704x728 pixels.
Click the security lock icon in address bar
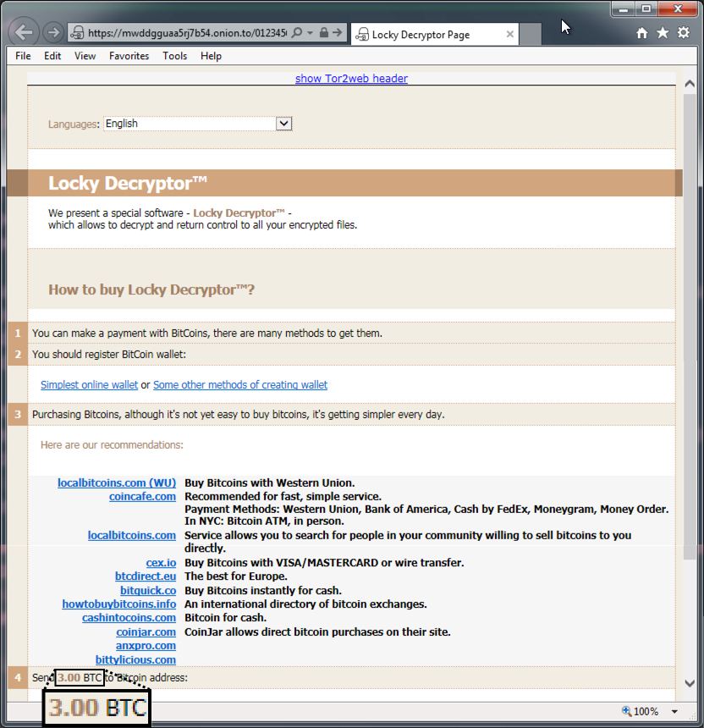(x=324, y=32)
